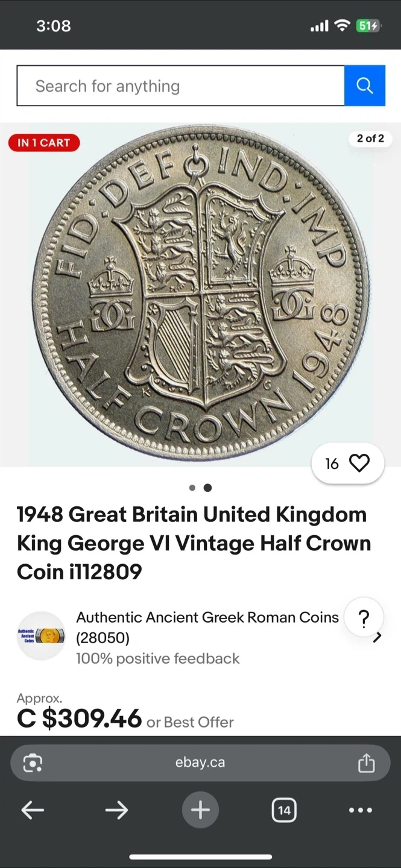Select the first image pagination dot
Image resolution: width=401 pixels, height=868 pixels.
click(x=192, y=488)
